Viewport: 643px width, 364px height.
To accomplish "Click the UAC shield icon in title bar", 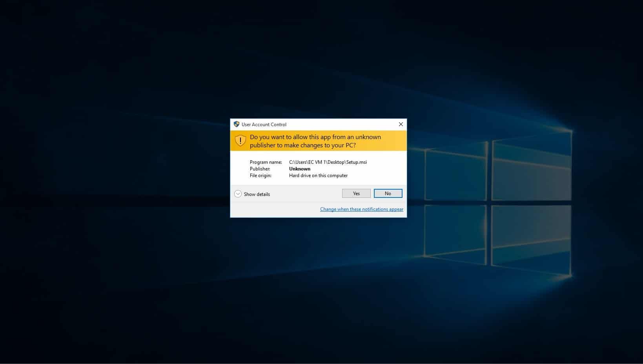I will click(236, 124).
